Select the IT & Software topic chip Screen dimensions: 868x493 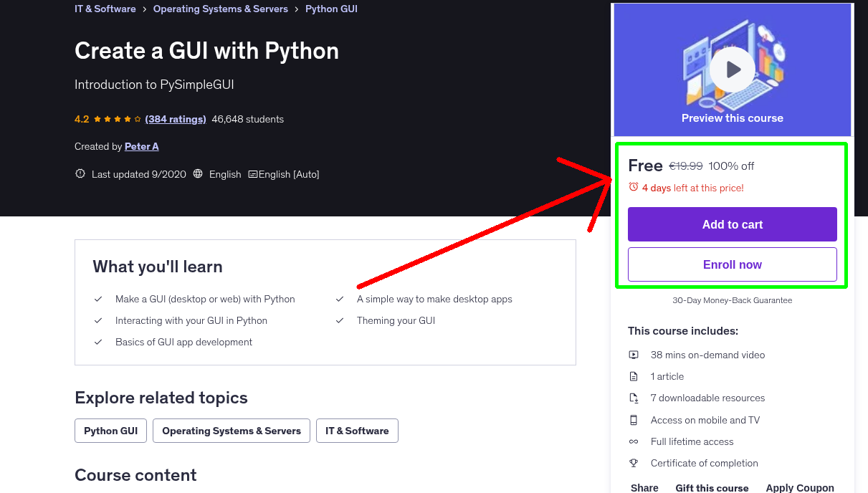(357, 431)
